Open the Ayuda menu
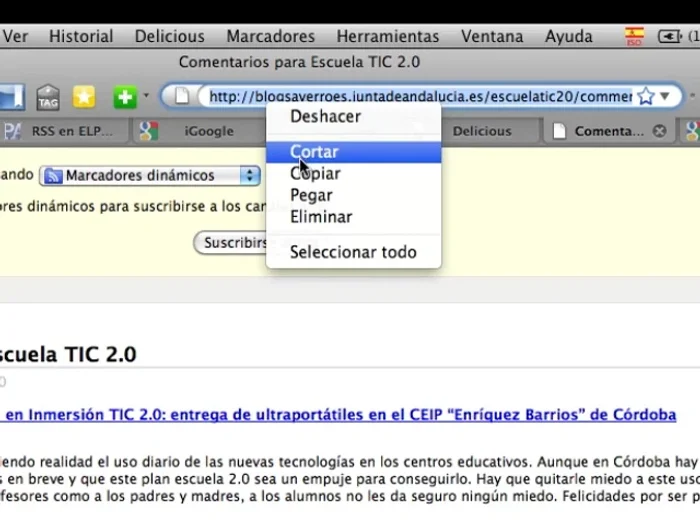700x527 pixels. pos(568,36)
